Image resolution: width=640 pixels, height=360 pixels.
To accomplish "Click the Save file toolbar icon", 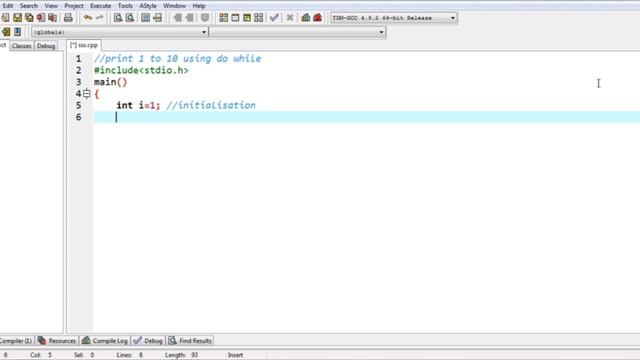I will coord(18,18).
